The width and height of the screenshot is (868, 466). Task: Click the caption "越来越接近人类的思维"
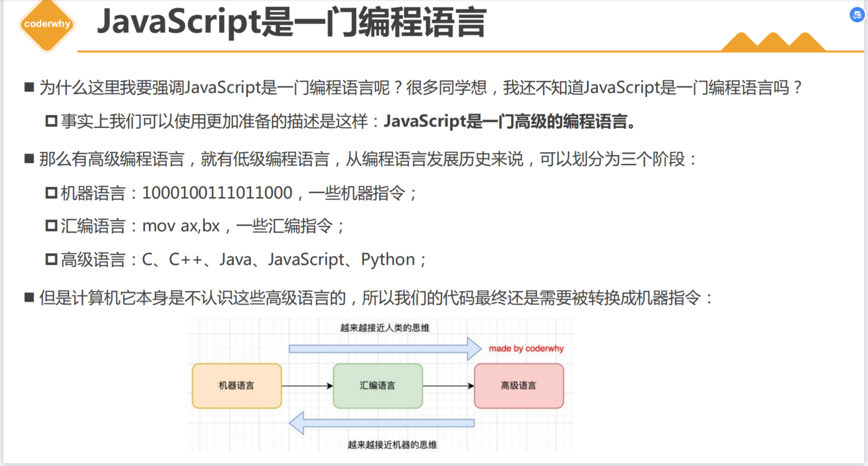(x=385, y=327)
